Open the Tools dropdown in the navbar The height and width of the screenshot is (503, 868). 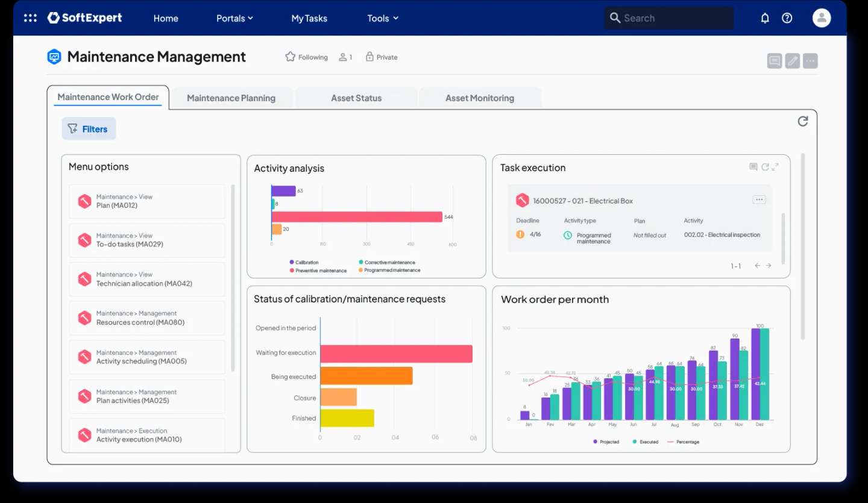383,18
